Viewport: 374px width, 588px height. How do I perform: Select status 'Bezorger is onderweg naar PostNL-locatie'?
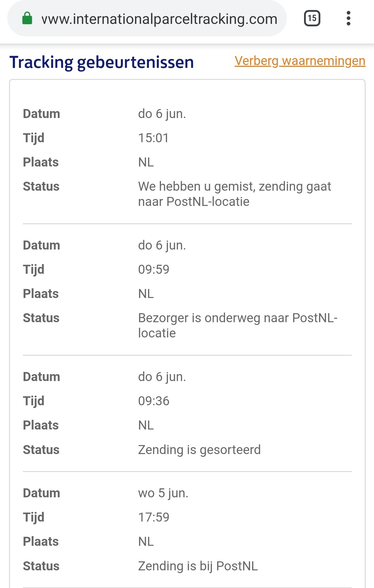(x=238, y=325)
